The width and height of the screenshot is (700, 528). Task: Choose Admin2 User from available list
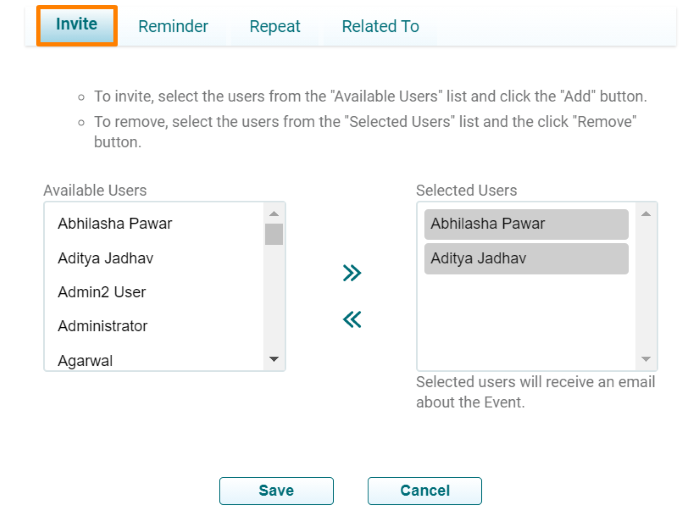[x=102, y=292]
